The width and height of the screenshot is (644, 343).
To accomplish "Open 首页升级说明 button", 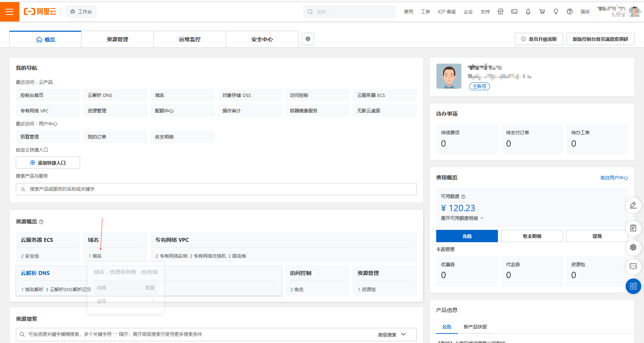I will point(539,39).
